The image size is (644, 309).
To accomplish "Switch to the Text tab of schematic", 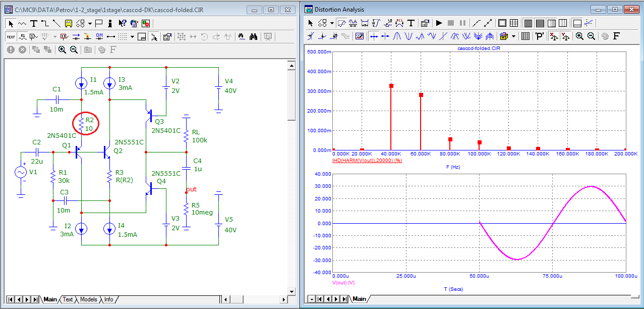I will click(x=68, y=299).
